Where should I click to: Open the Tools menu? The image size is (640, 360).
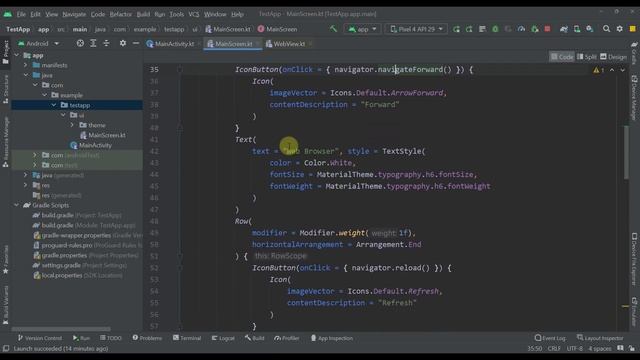click(x=176, y=14)
